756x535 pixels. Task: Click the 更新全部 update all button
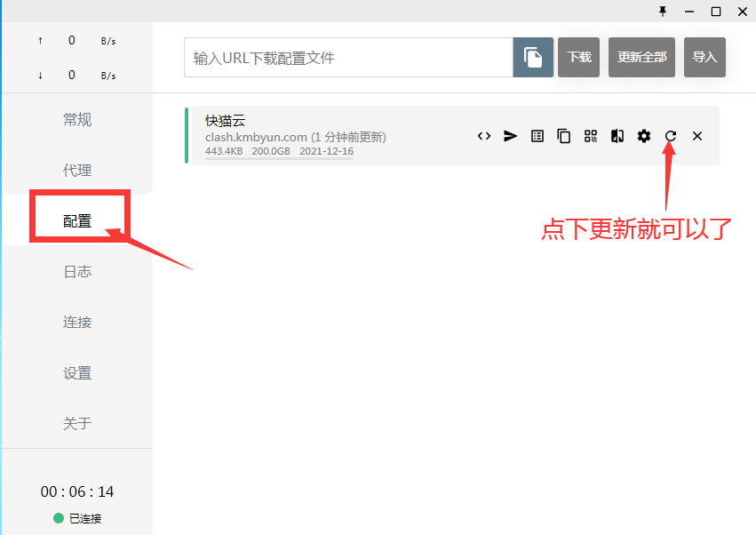[x=641, y=57]
